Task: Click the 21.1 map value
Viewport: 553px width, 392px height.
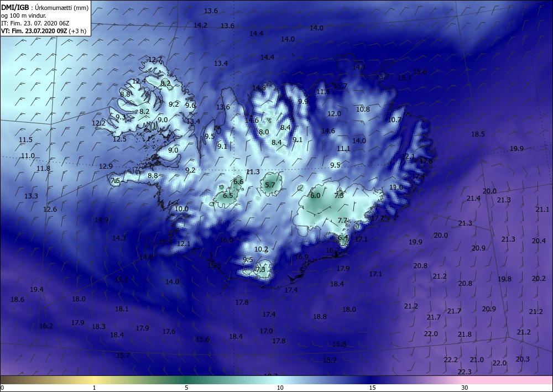Action: click(542, 209)
